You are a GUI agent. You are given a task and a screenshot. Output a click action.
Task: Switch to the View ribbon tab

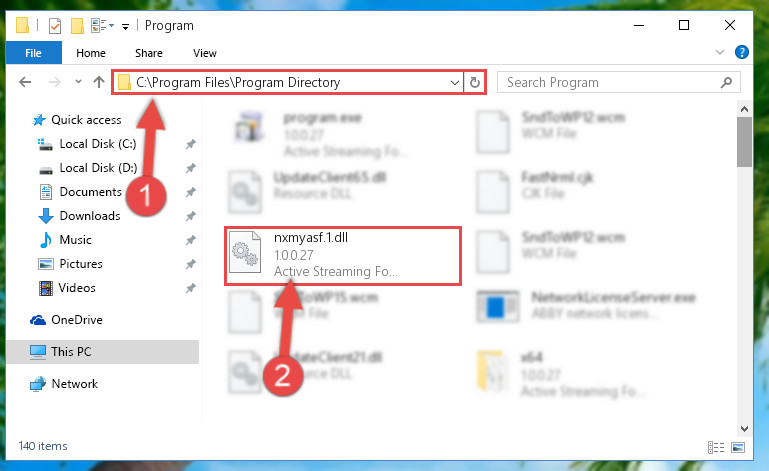click(x=205, y=53)
